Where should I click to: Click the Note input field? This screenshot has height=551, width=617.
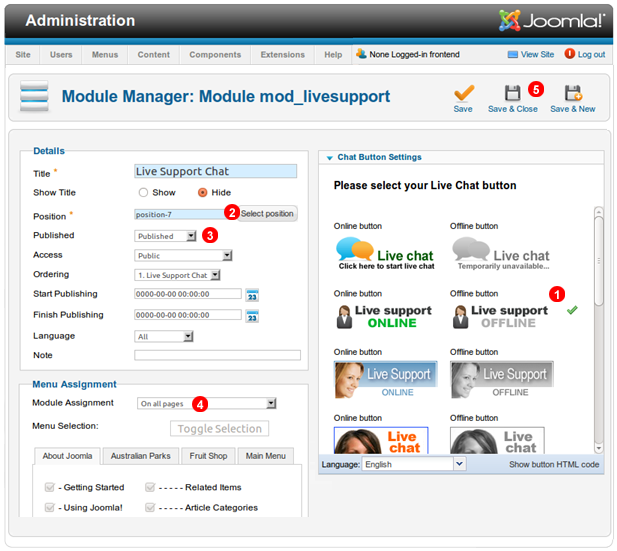[217, 355]
